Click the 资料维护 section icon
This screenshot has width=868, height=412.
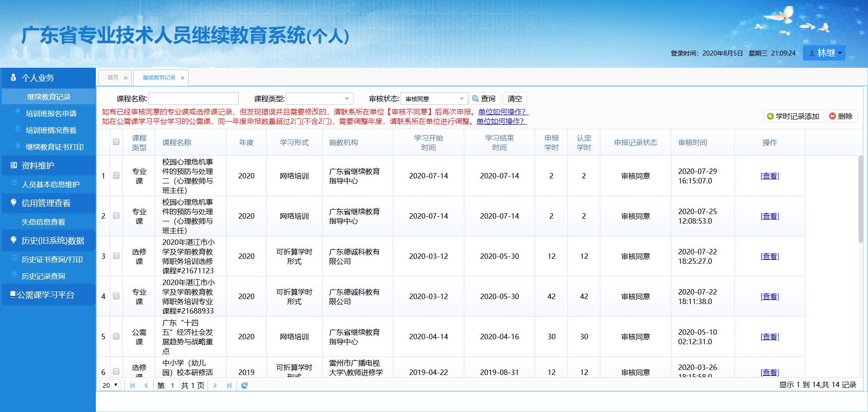(x=14, y=165)
